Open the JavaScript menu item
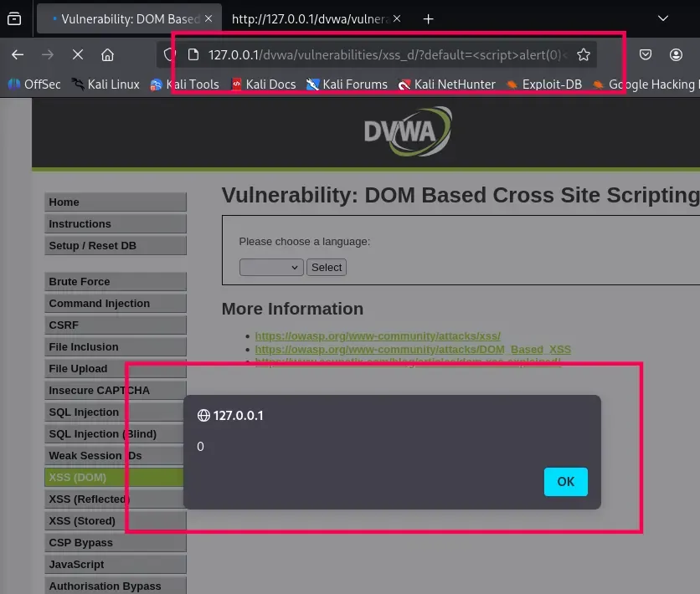Image resolution: width=700 pixels, height=594 pixels. click(116, 564)
